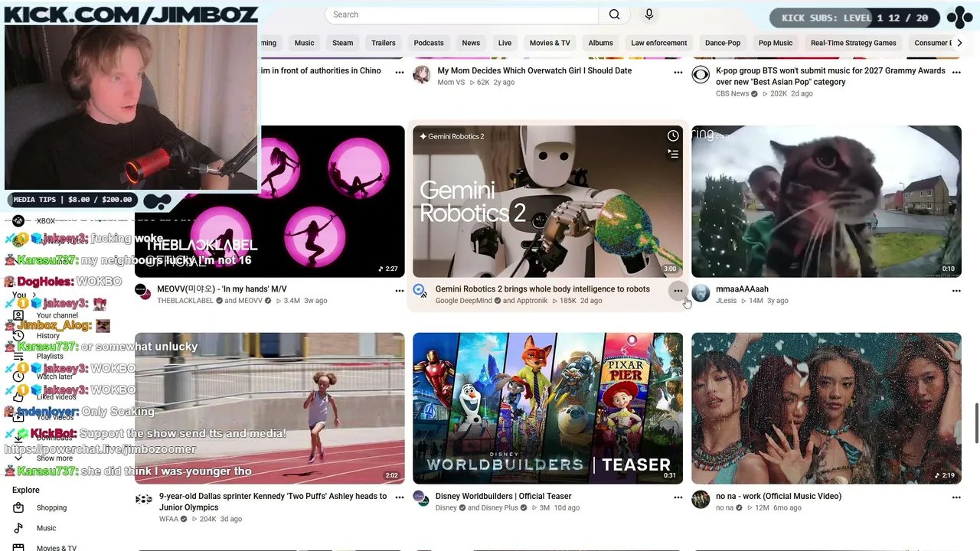Show next category chips with right arrow
Screen dimensions: 980x551
pyautogui.click(x=959, y=43)
